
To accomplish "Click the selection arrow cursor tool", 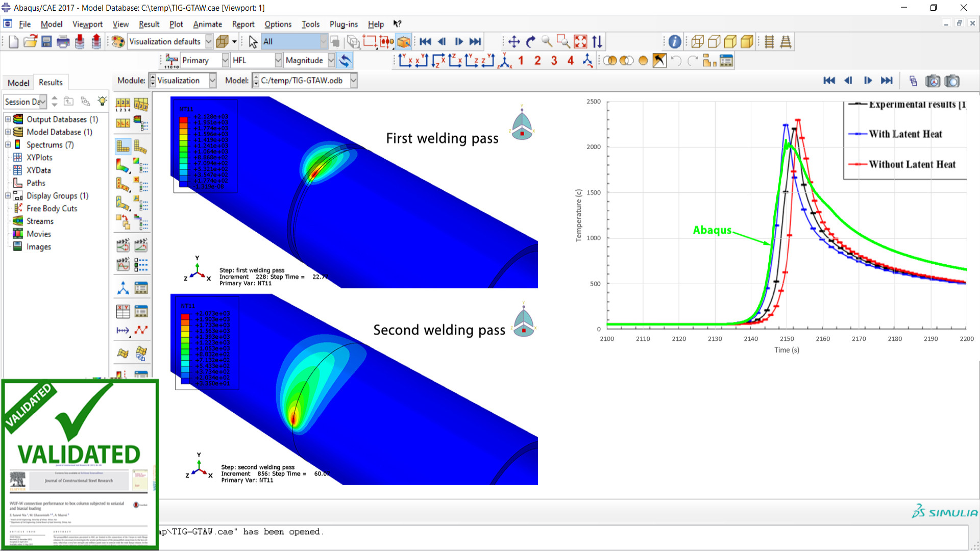I will tap(253, 42).
